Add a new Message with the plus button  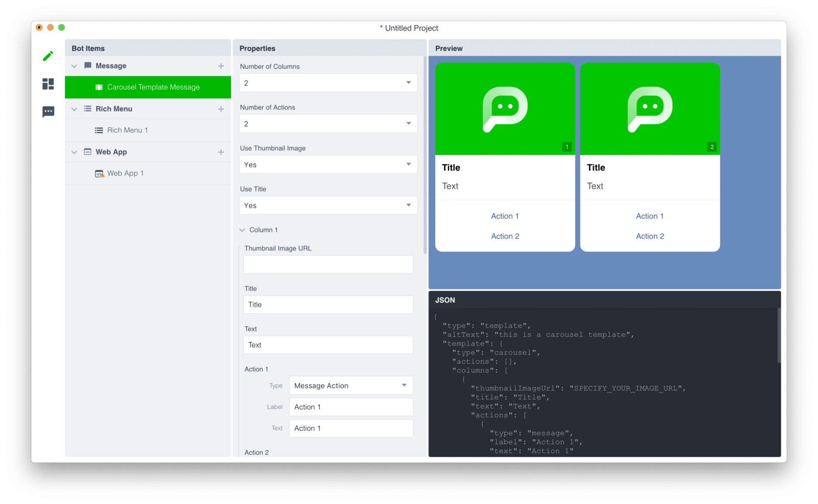pyautogui.click(x=221, y=65)
